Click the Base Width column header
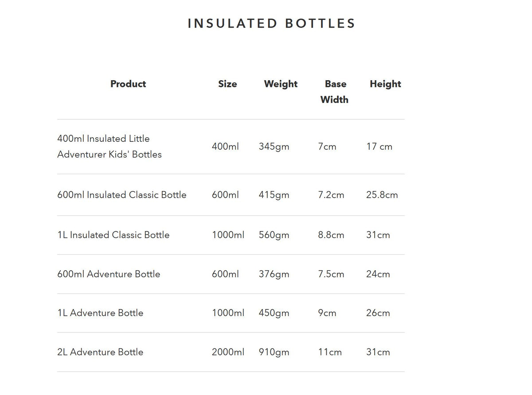This screenshot has width=532, height=395. [335, 92]
